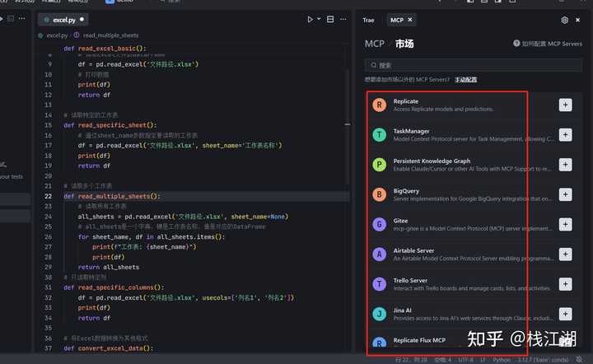Open MCP settings gear icon
Screen dimensions: 593x364
pyautogui.click(x=564, y=20)
